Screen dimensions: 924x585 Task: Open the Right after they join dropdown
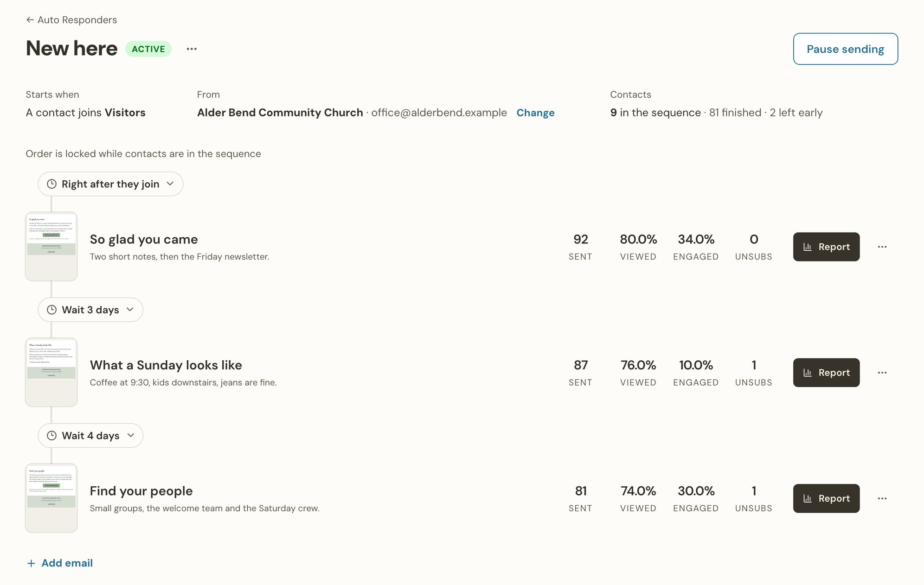point(110,184)
